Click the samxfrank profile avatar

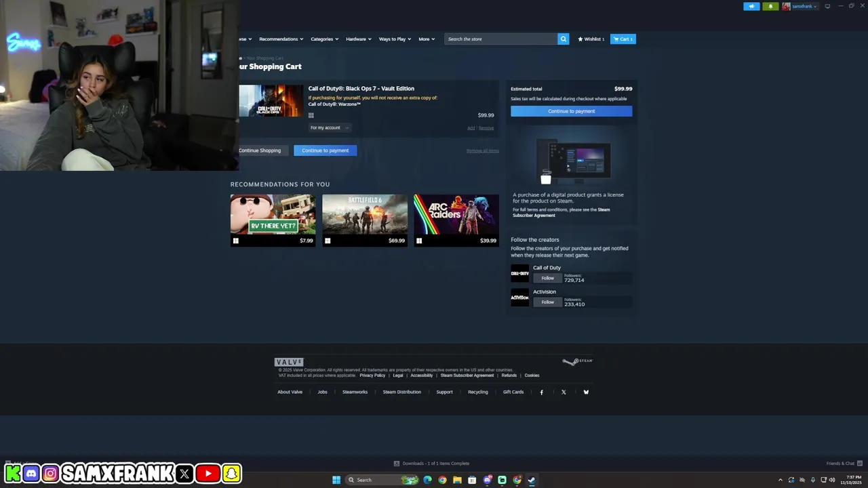tap(786, 6)
